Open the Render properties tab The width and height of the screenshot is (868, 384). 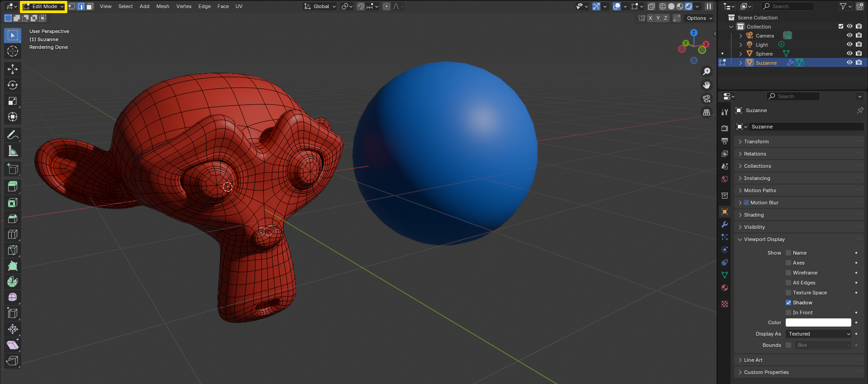pyautogui.click(x=725, y=128)
